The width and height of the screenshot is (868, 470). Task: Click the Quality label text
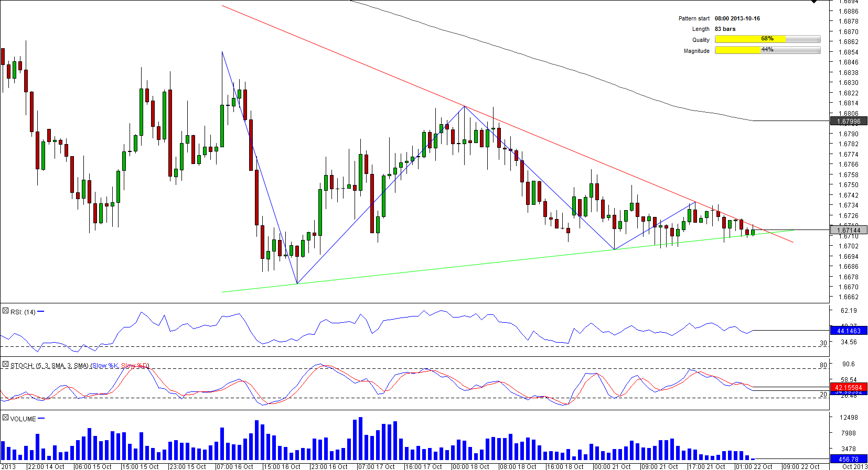701,40
